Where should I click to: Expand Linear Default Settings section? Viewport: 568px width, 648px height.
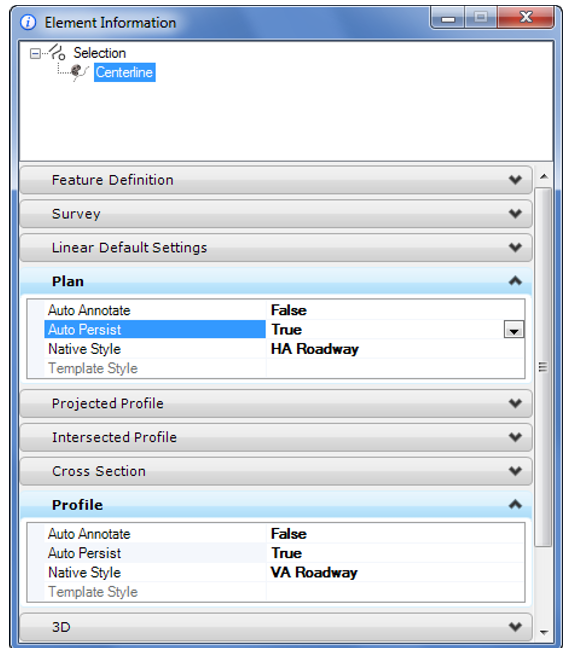(x=276, y=248)
